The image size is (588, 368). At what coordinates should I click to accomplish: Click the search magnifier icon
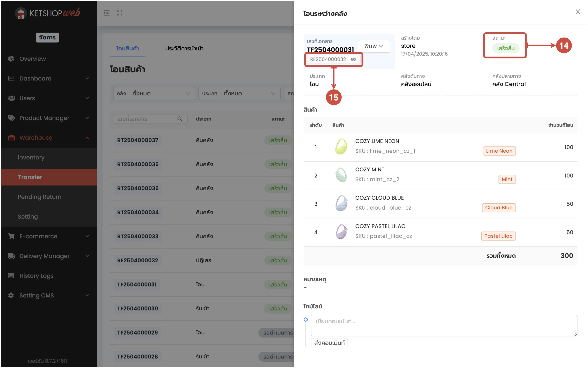180,119
